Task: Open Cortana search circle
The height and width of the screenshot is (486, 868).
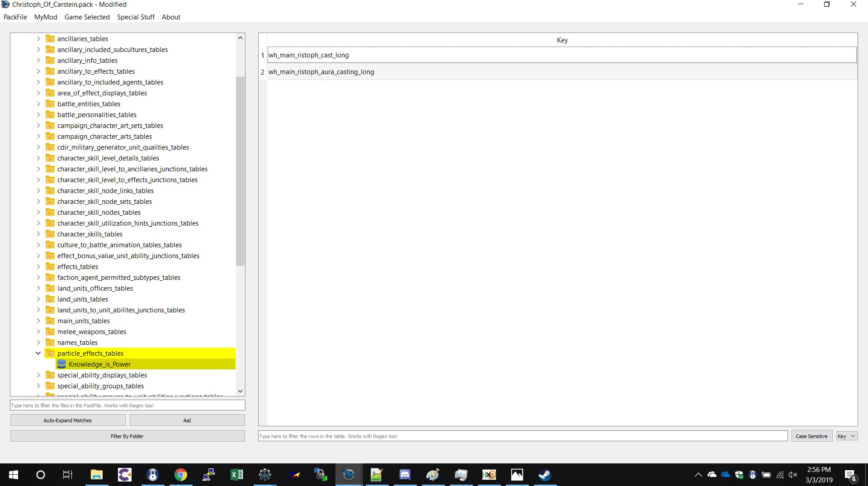Action: tap(41, 475)
